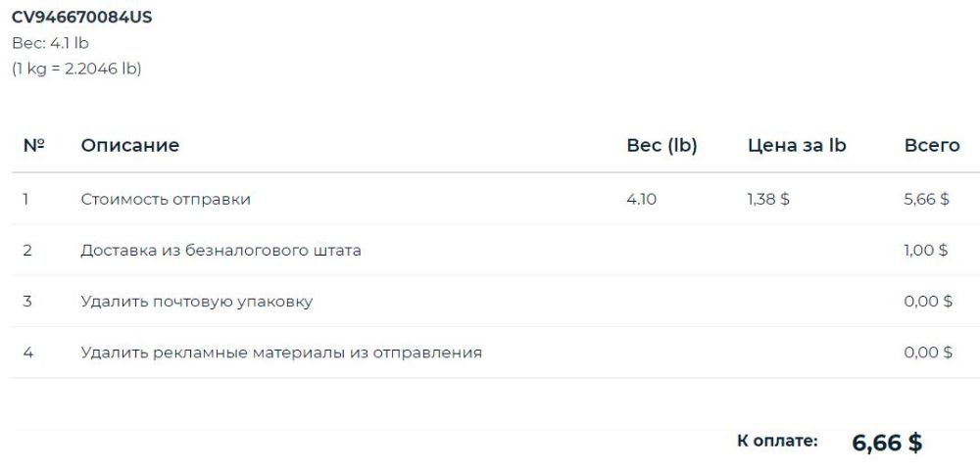
Task: Select "Доставка из безналогового штата" row text
Action: pyautogui.click(x=220, y=251)
